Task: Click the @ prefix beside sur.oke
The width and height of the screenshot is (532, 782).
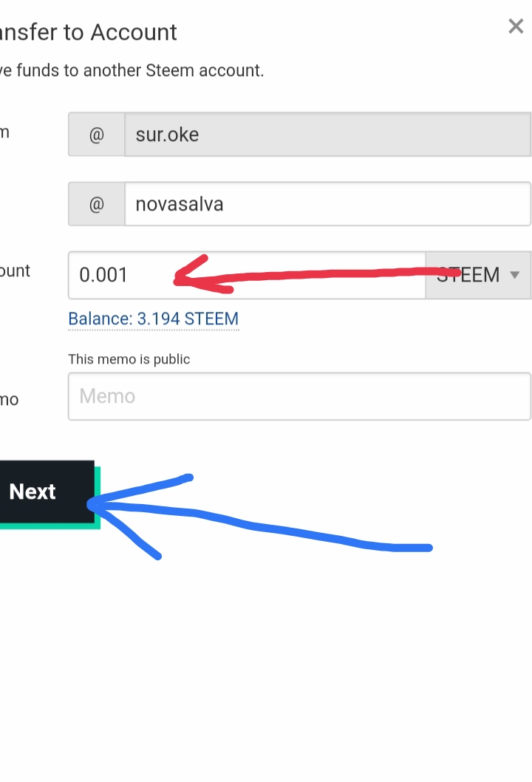Action: point(97,135)
